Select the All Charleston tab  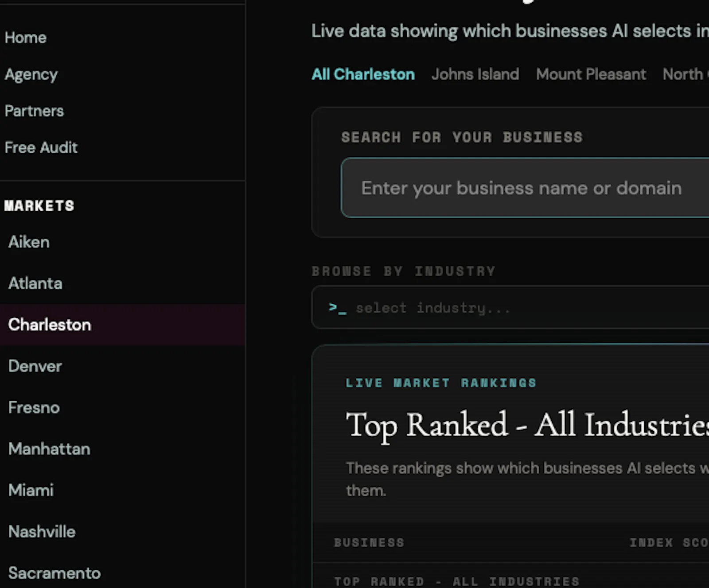click(x=363, y=74)
